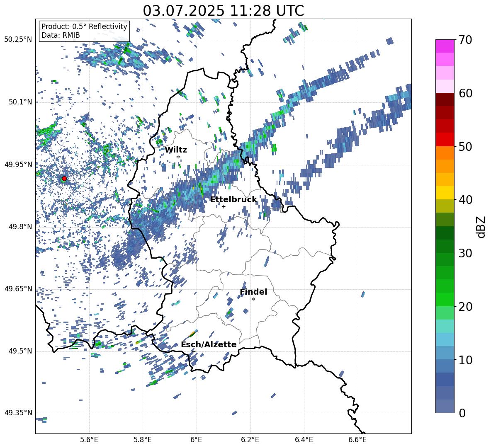Click the colorbar tick label 10
The height and width of the screenshot is (448, 491).
click(x=465, y=360)
